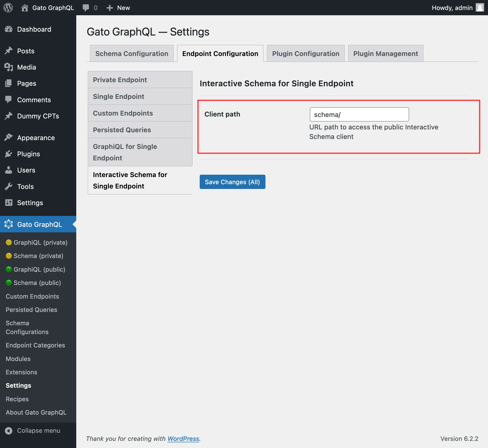
Task: Open Custom Endpoints settings section
Action: click(140, 113)
